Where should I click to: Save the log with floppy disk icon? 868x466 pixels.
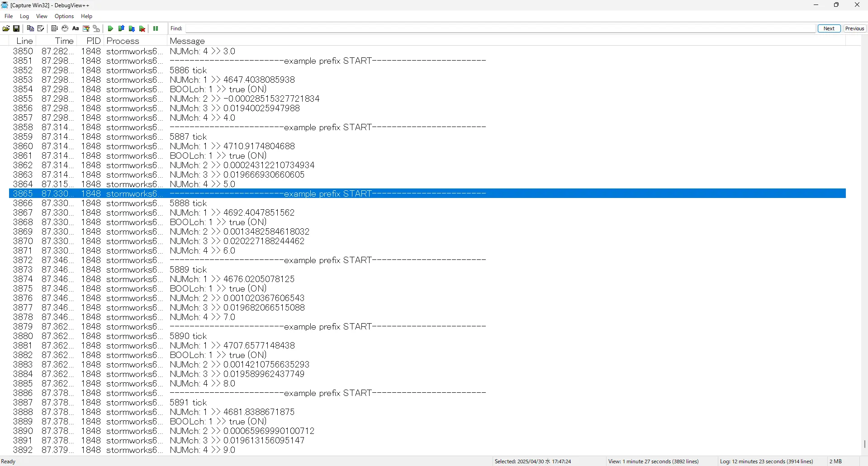pyautogui.click(x=16, y=28)
